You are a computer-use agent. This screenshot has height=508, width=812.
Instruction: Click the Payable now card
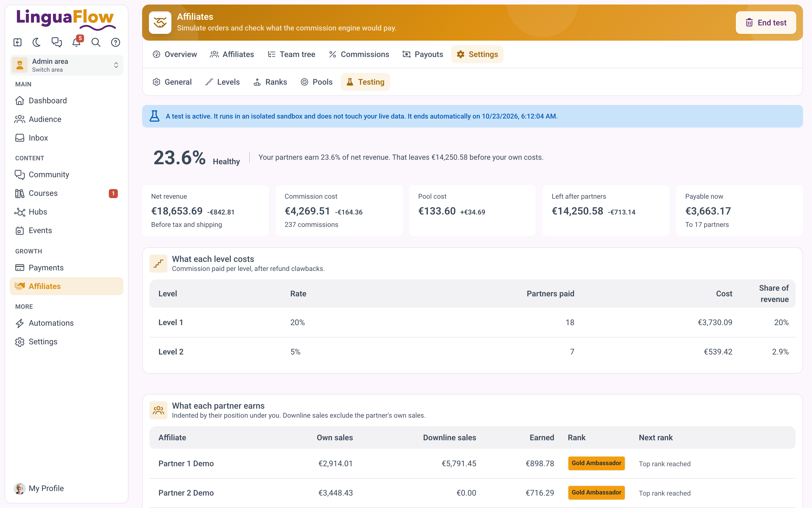pos(740,211)
